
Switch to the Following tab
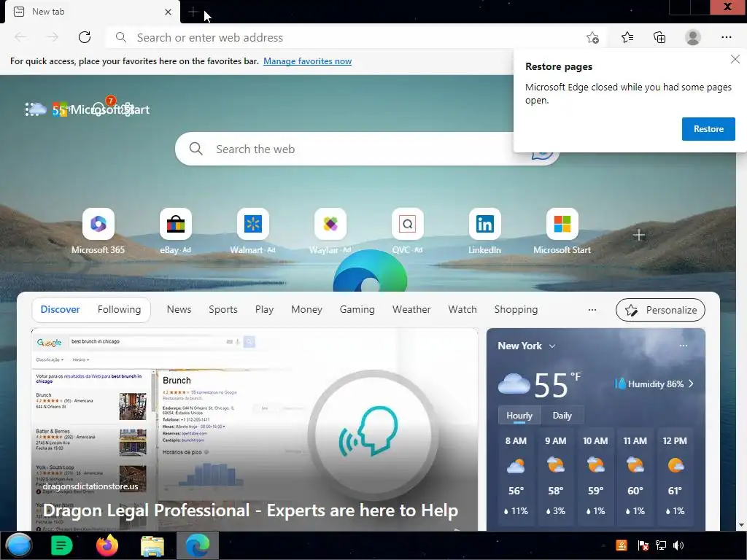(x=119, y=309)
